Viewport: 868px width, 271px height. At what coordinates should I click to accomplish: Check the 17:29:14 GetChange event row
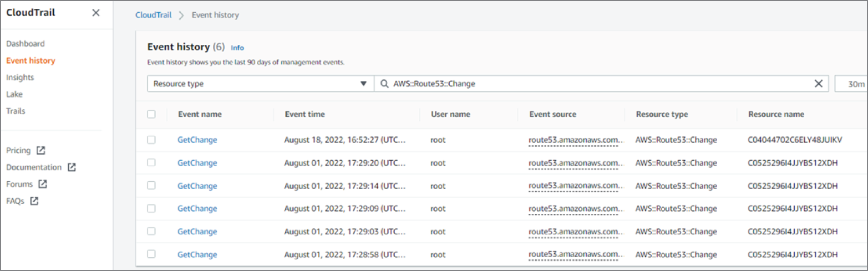click(151, 185)
